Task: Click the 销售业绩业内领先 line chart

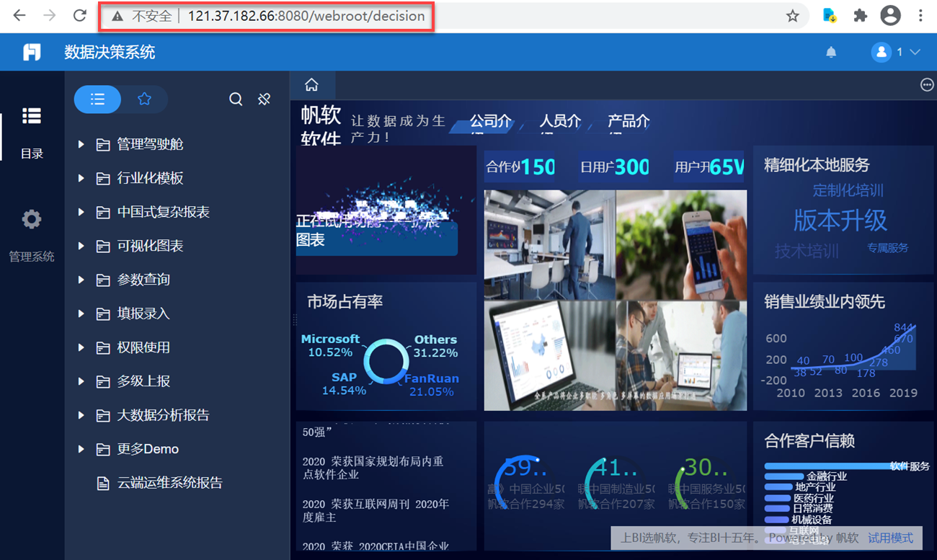Action: coord(843,359)
